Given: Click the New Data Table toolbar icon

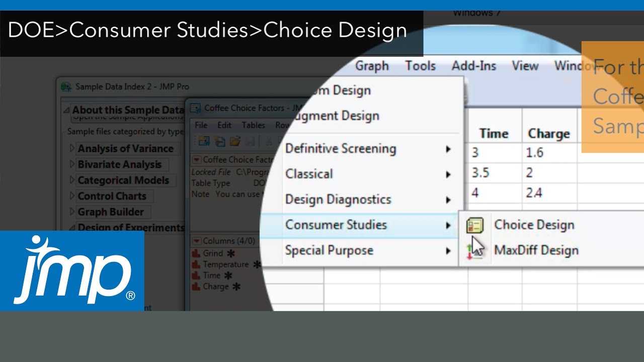Looking at the screenshot, I should (204, 141).
